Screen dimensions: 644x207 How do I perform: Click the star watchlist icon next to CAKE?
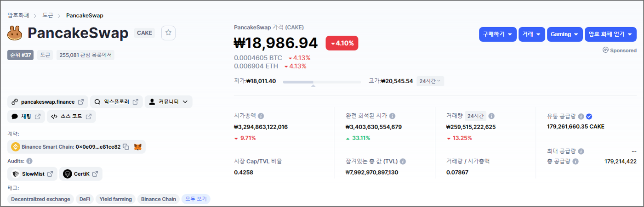pyautogui.click(x=168, y=33)
